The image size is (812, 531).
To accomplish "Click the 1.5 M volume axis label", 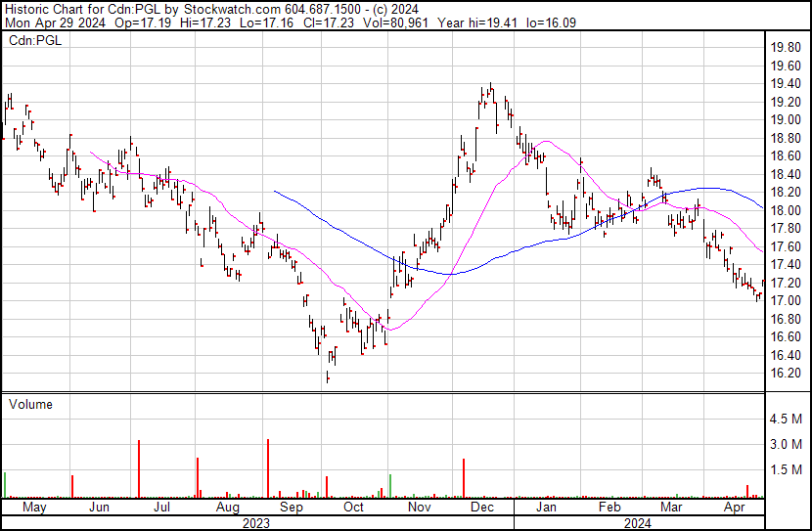I will 786,469.
